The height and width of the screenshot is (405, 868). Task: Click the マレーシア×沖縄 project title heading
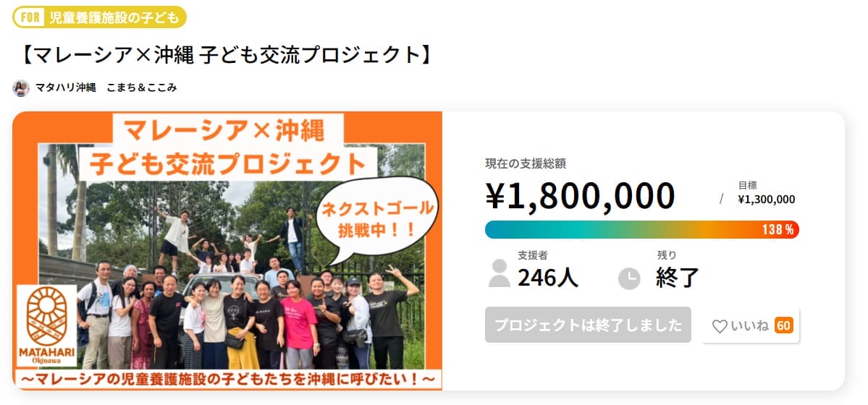pyautogui.click(x=227, y=54)
